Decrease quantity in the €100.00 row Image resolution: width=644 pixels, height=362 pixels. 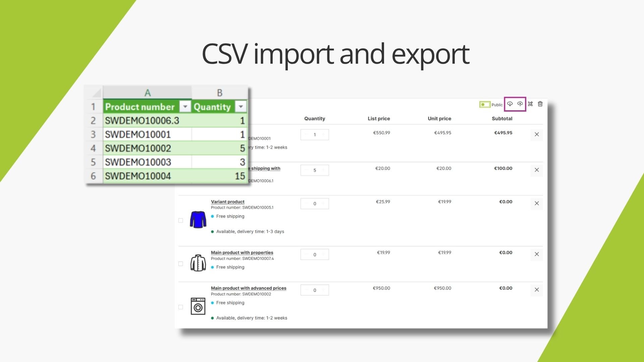tap(306, 170)
